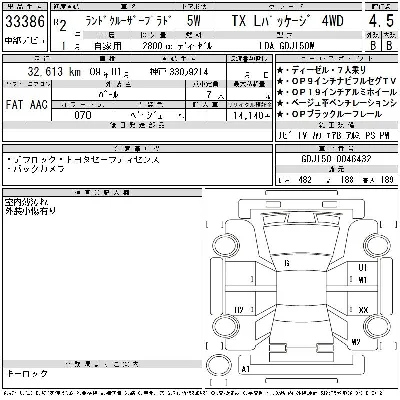Viewport: 400px width, 400px height.
Task: Select the OP9インチナビフルセグTV line
Action: tap(337, 81)
